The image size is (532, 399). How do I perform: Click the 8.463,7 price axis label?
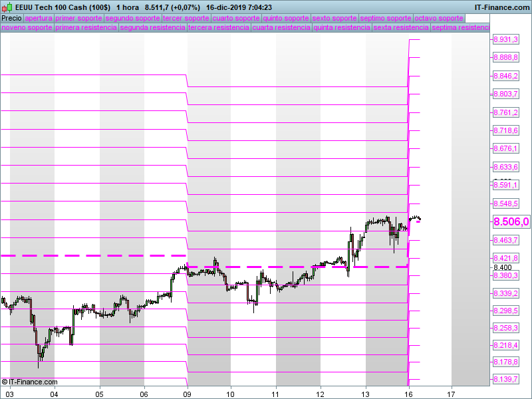(x=505, y=240)
